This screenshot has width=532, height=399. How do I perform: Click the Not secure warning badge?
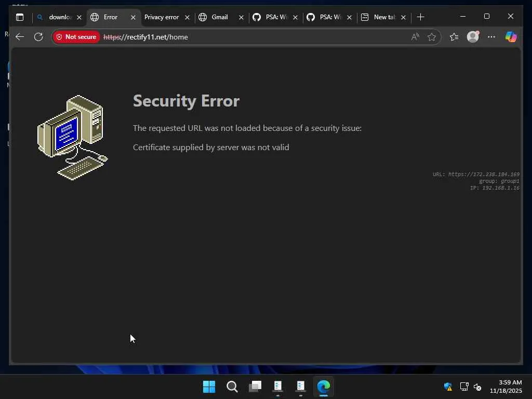tap(76, 37)
